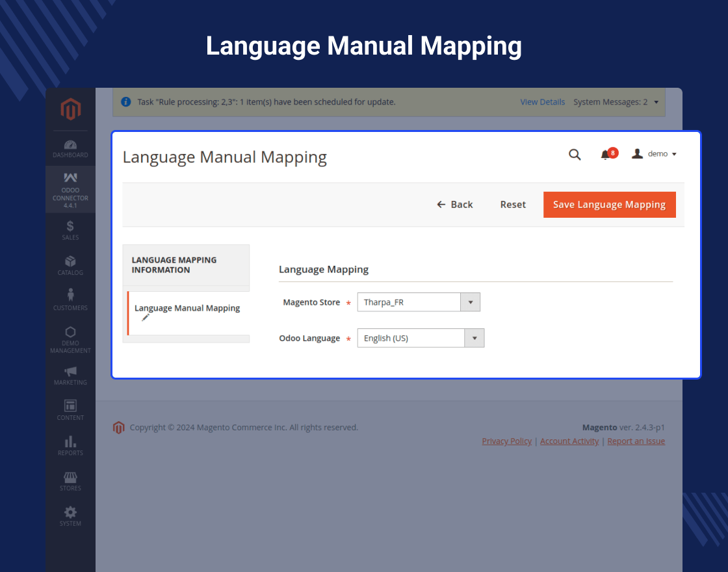This screenshot has height=572, width=728.
Task: Open the demo user account menu
Action: 654,153
